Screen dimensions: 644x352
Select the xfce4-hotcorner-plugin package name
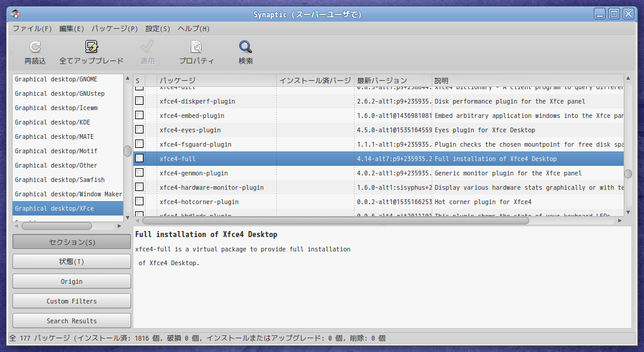199,202
